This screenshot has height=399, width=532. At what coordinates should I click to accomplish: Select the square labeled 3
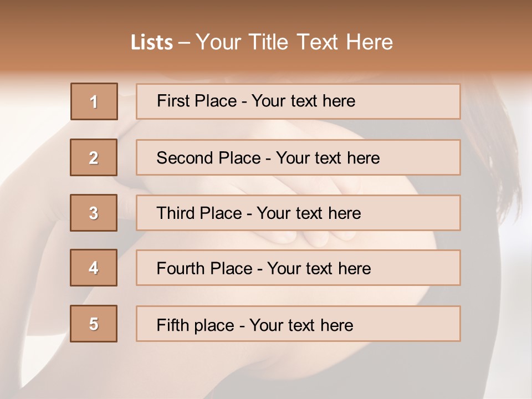coord(94,213)
